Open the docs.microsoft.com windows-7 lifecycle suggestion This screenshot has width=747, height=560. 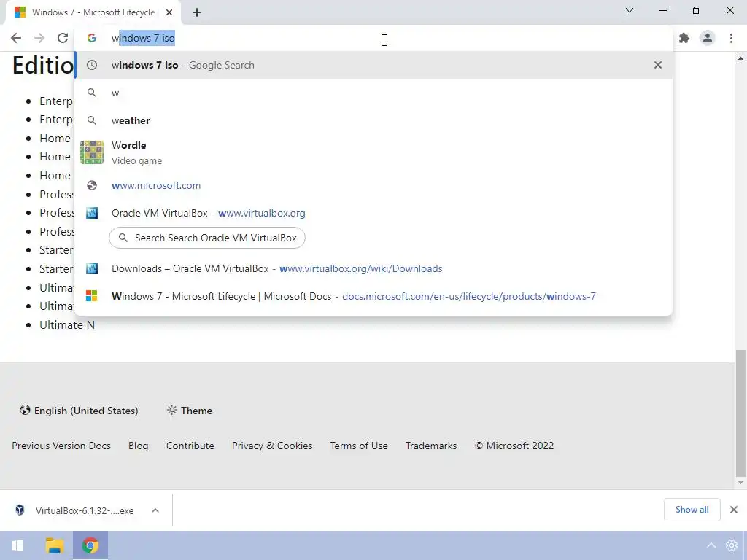[x=373, y=296]
